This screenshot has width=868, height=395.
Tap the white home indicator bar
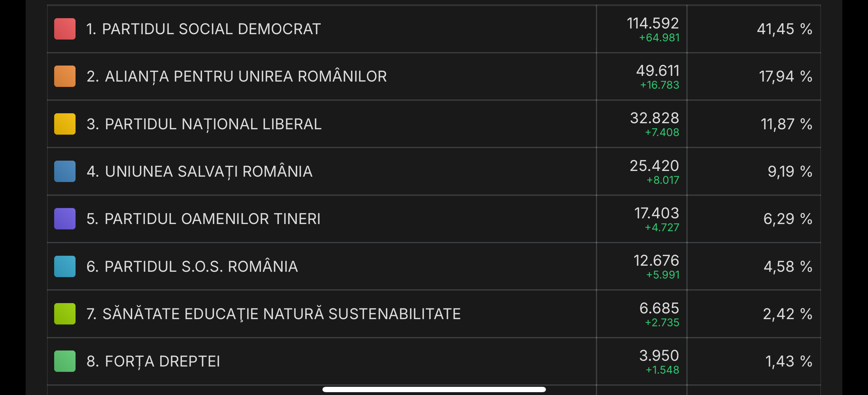point(434,389)
